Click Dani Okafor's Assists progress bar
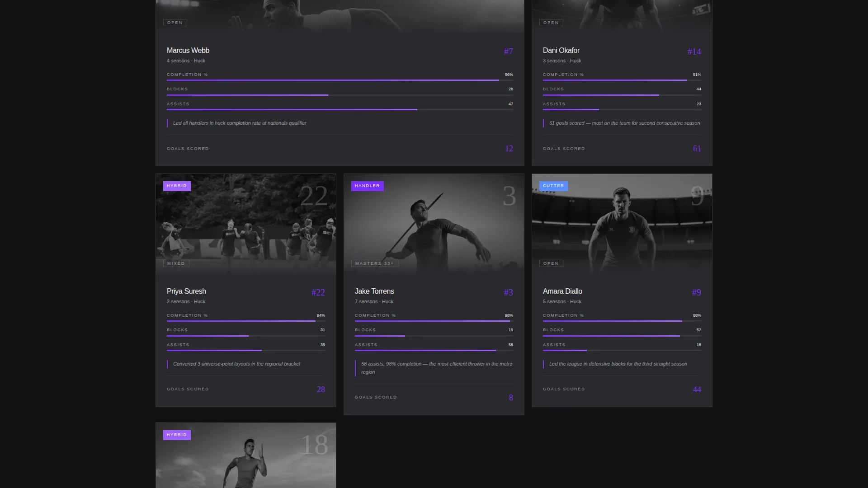Viewport: 868px width, 488px height. pos(622,109)
